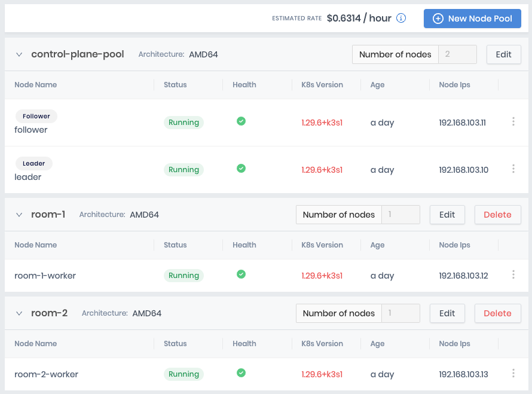Click the Running status of room-2-worker
The height and width of the screenshot is (394, 532).
pos(184,374)
